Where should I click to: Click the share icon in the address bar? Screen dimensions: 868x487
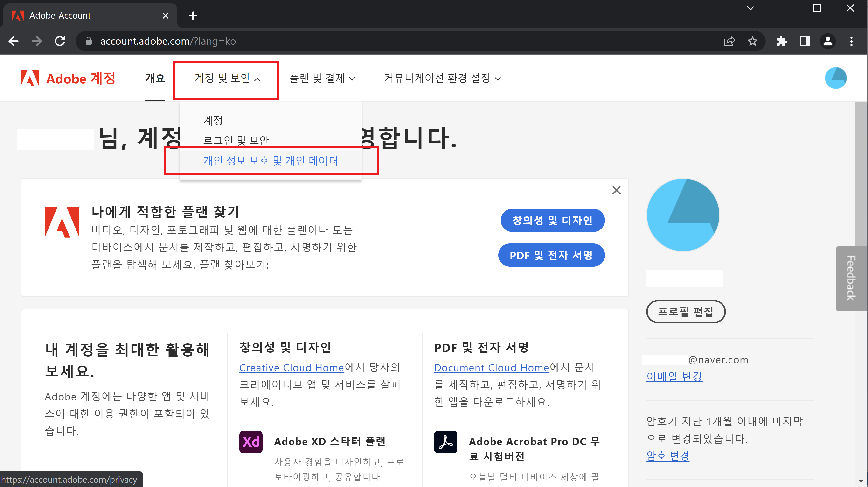pyautogui.click(x=729, y=41)
